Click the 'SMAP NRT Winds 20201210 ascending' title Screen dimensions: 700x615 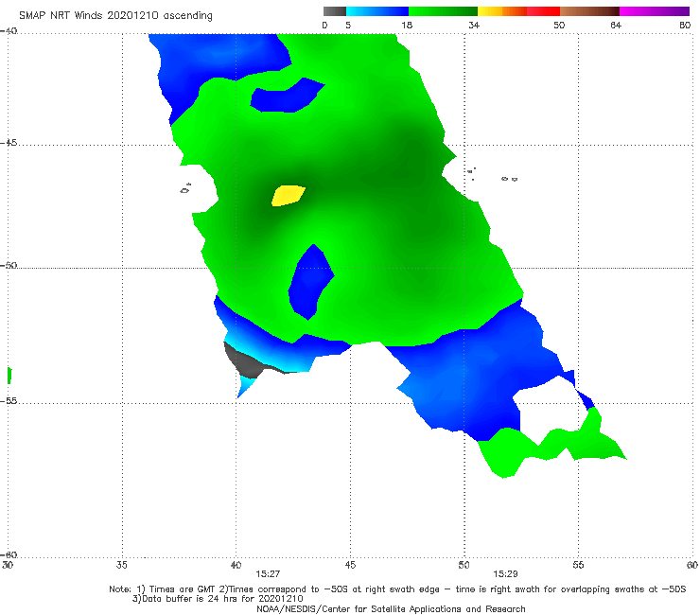click(115, 15)
